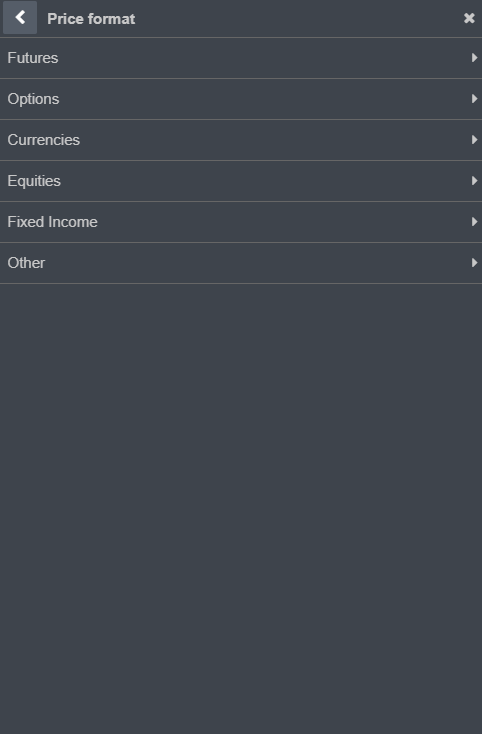
Task: Click the Price format header title
Action: point(91,19)
